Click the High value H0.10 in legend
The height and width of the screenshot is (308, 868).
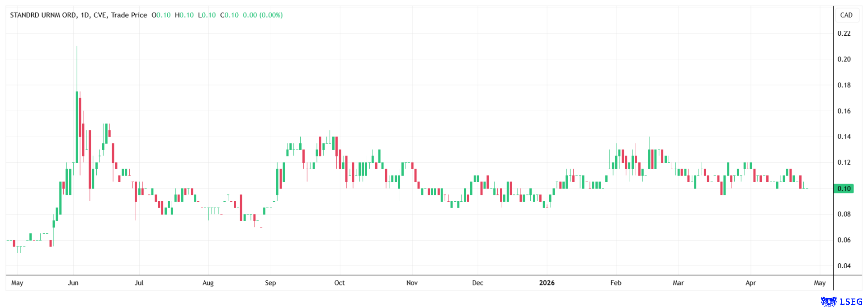(x=184, y=15)
